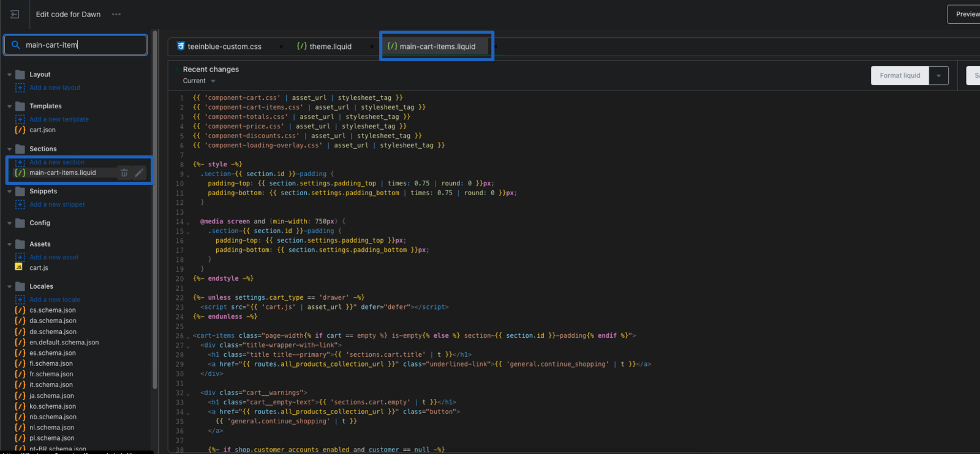
Task: Close the theme.liquid tab
Action: (x=371, y=47)
